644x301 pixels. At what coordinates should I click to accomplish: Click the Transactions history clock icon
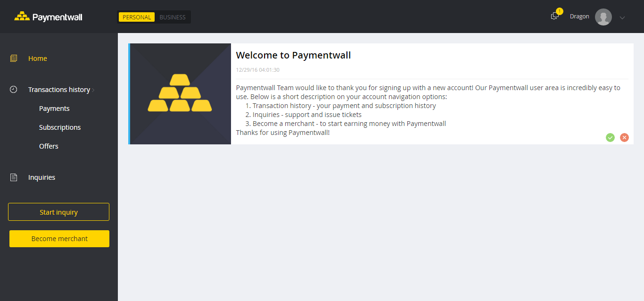pos(14,89)
